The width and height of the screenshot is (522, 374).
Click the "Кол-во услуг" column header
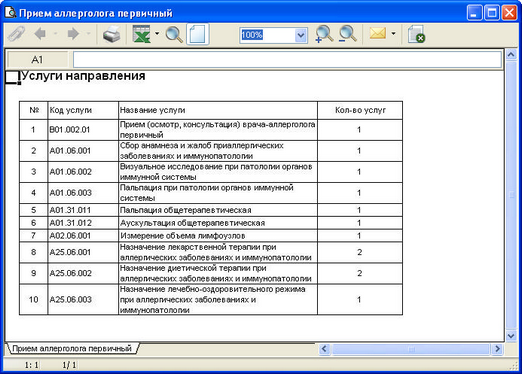tap(360, 110)
